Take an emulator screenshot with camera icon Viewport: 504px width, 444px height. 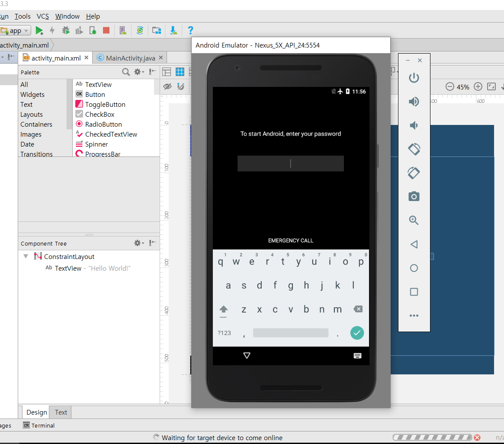click(x=414, y=197)
